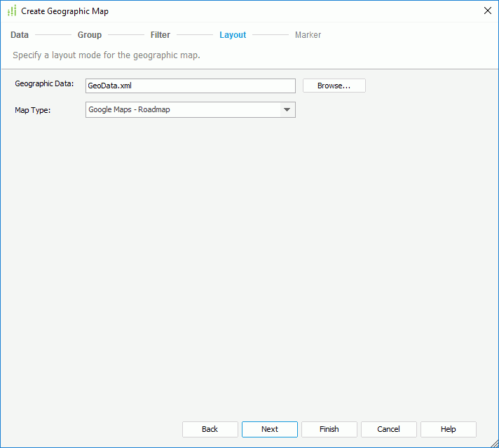This screenshot has height=448, width=499.
Task: Click the layout mode description text
Action: click(x=107, y=55)
